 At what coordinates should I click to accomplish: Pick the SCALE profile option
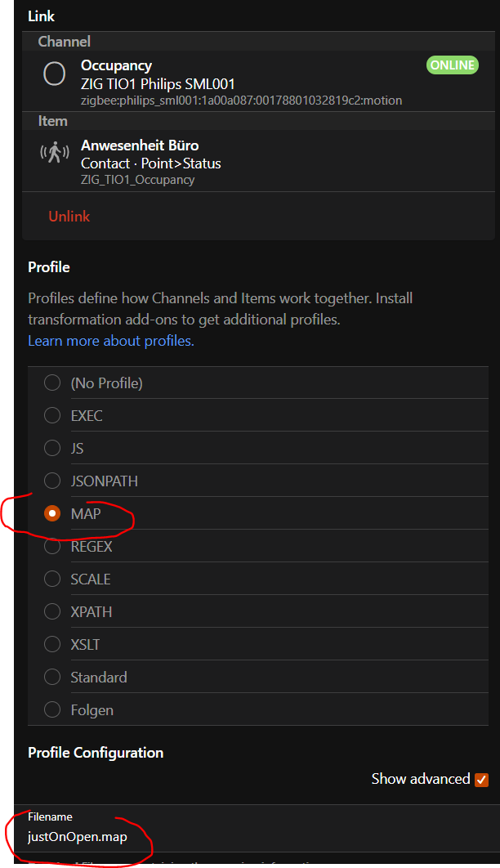52,579
